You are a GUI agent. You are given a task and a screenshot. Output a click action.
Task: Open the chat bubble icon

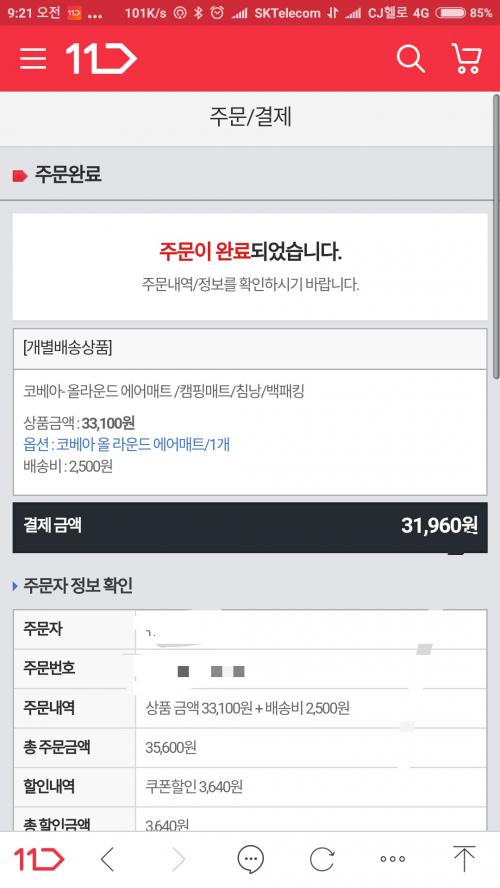click(x=250, y=859)
